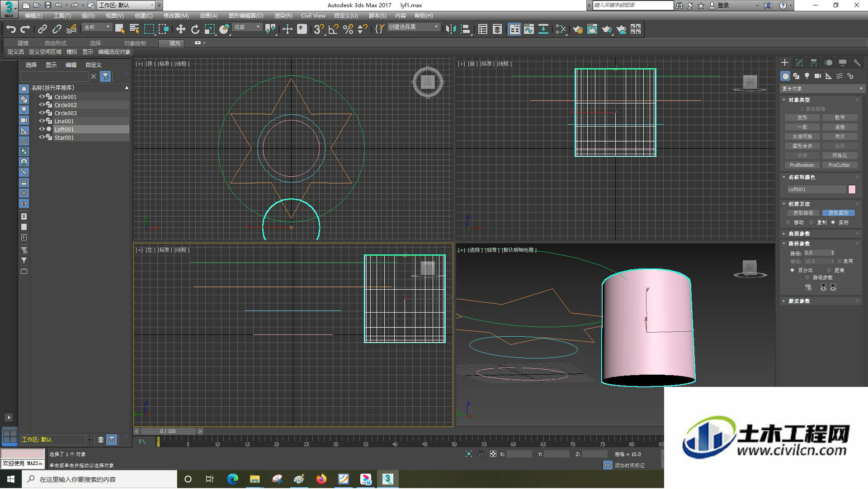Open the 修改器(M) menu
868x489 pixels.
(x=176, y=16)
